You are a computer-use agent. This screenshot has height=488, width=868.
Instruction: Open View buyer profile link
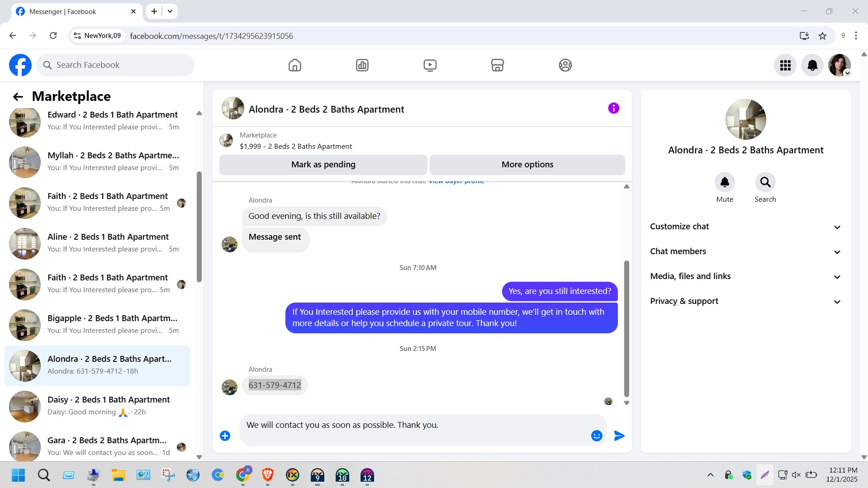[456, 182]
